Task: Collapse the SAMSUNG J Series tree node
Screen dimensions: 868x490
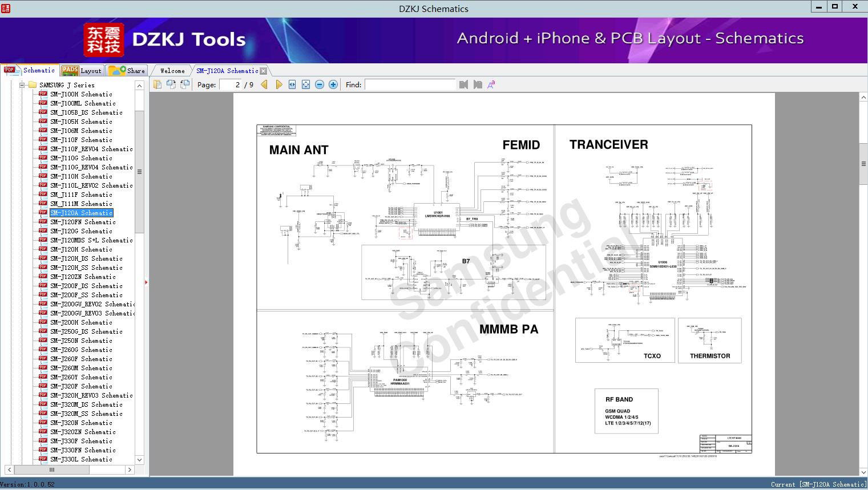Action: [22, 85]
